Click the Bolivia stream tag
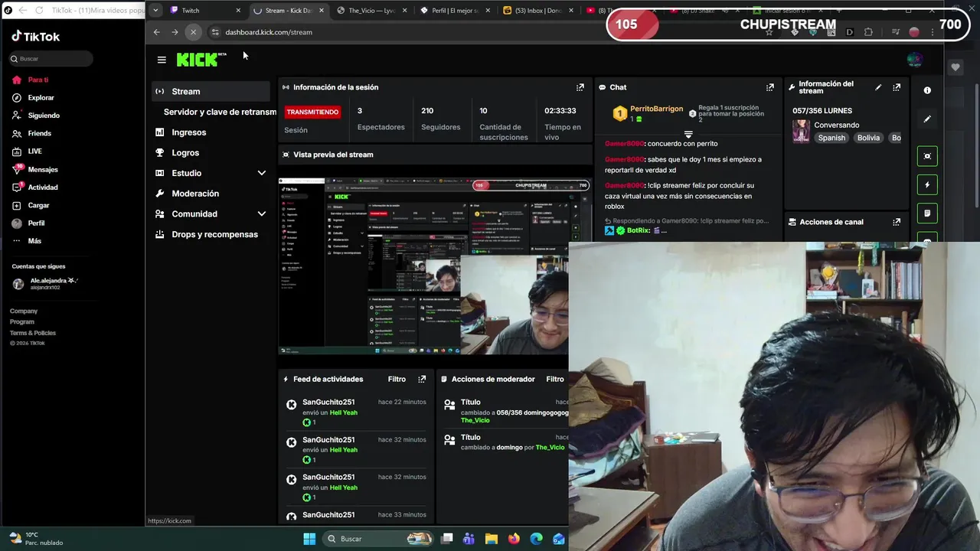The image size is (980, 551). click(868, 138)
